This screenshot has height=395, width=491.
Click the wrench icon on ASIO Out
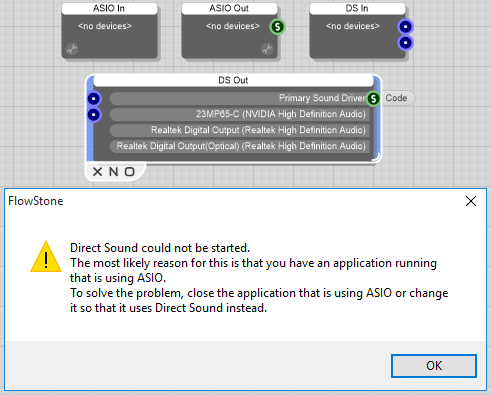pyautogui.click(x=267, y=49)
